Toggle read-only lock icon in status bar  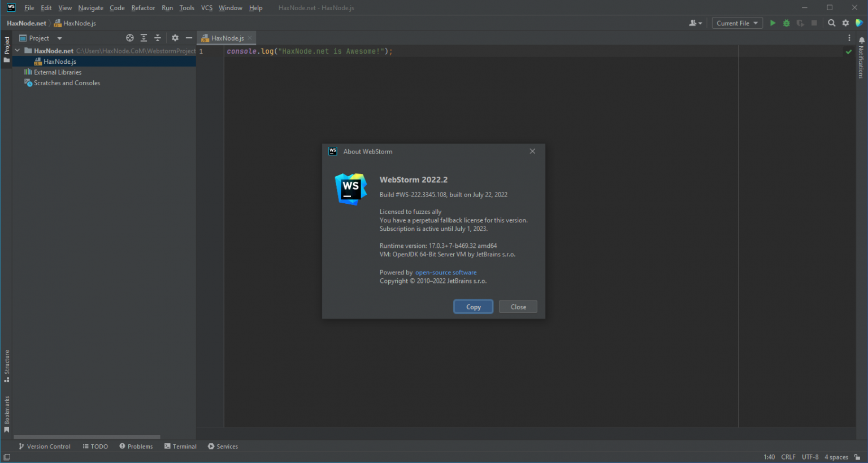(x=857, y=457)
